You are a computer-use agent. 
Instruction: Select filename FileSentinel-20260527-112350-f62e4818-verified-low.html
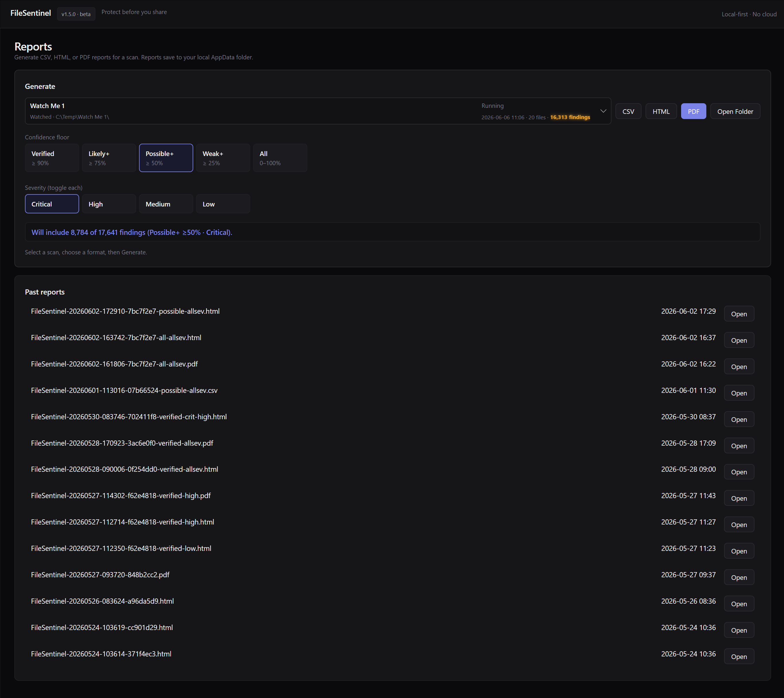click(x=121, y=548)
